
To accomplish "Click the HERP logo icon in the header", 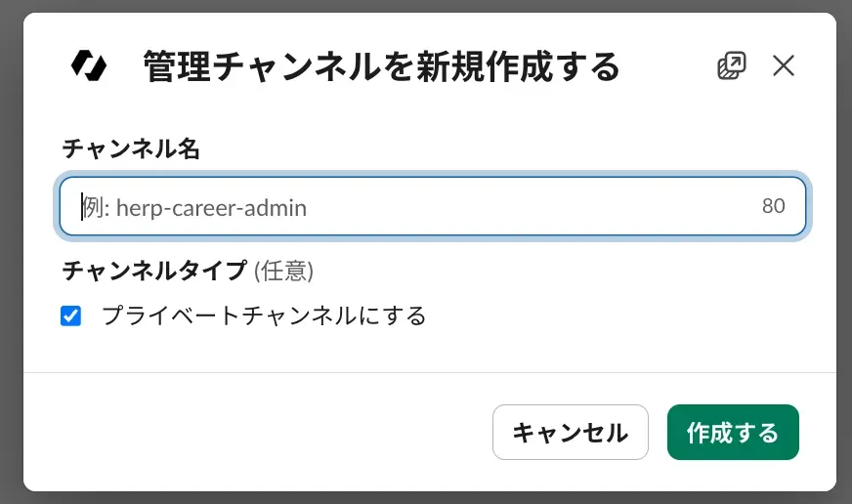I will tap(89, 65).
